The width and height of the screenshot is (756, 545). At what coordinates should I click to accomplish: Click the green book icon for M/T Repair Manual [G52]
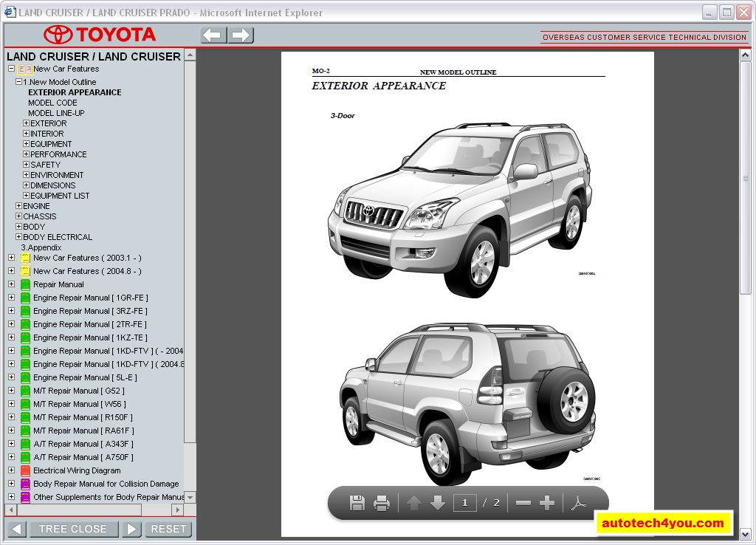(x=26, y=391)
